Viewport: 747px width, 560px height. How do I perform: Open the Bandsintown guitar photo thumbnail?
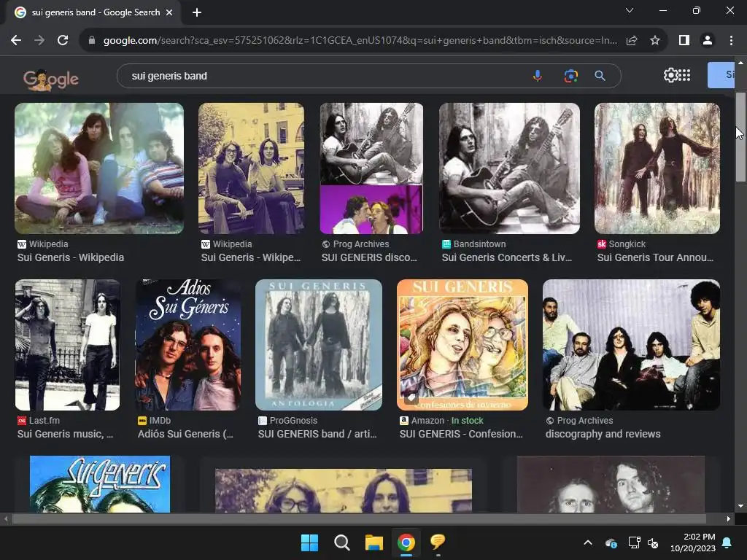click(x=509, y=168)
